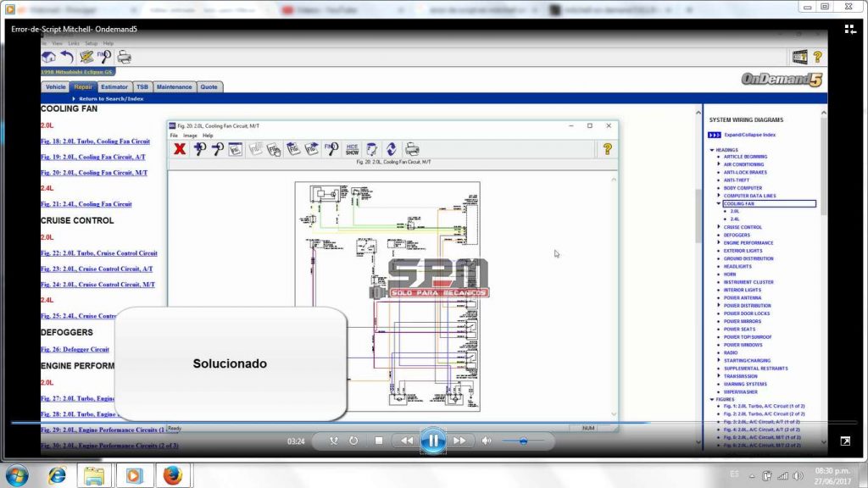Adjust the media player volume slider

coord(523,441)
